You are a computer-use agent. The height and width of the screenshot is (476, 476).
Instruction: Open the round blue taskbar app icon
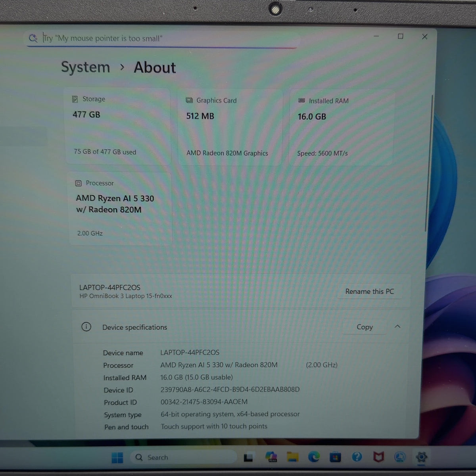click(x=400, y=457)
